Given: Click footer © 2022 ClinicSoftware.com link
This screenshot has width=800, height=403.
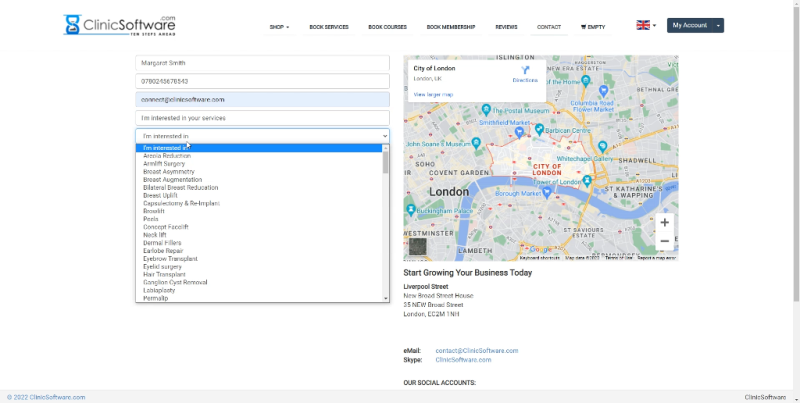Looking at the screenshot, I should click(x=46, y=397).
